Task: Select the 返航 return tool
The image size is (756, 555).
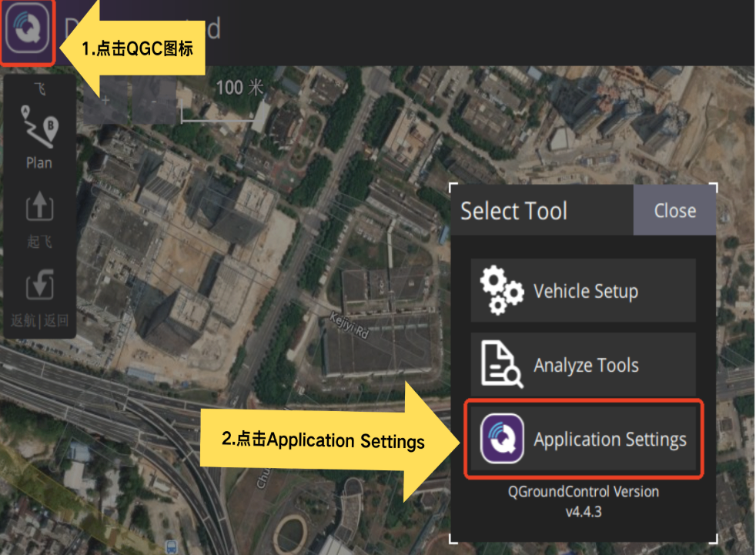Action: (39, 299)
